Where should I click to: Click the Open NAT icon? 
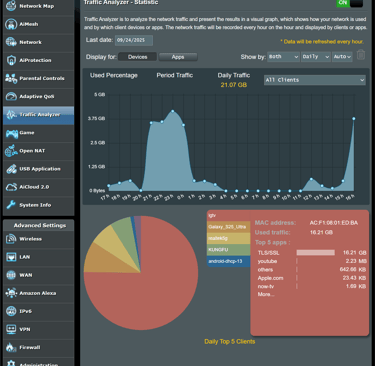point(11,151)
